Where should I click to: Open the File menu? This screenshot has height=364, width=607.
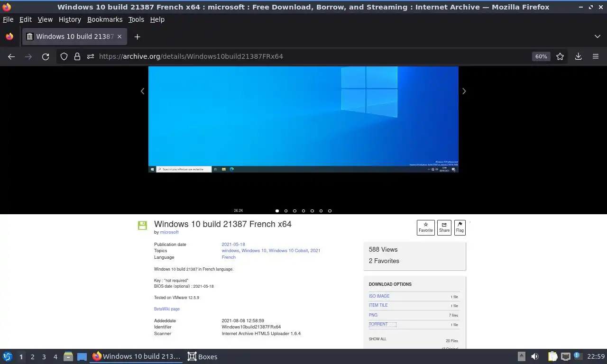click(8, 19)
